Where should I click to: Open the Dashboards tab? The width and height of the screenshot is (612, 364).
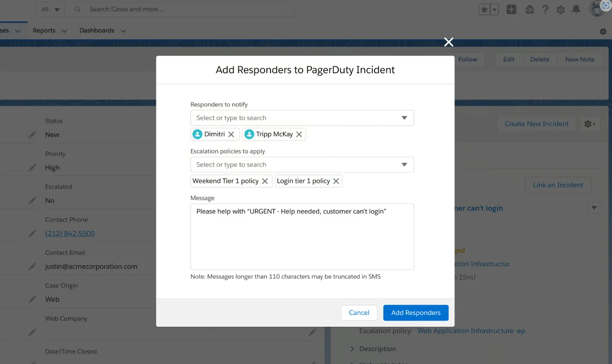point(97,30)
